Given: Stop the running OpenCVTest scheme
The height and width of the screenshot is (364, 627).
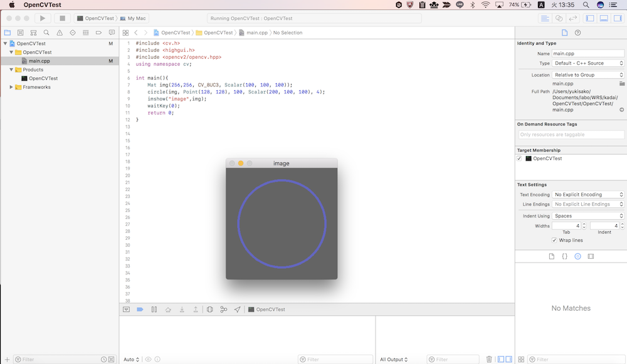Looking at the screenshot, I should pyautogui.click(x=62, y=18).
